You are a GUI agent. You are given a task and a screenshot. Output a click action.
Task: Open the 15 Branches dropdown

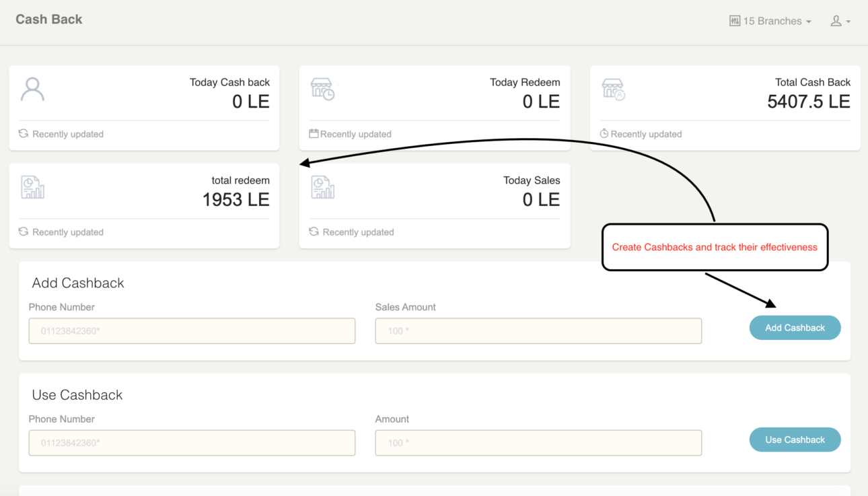pyautogui.click(x=770, y=22)
